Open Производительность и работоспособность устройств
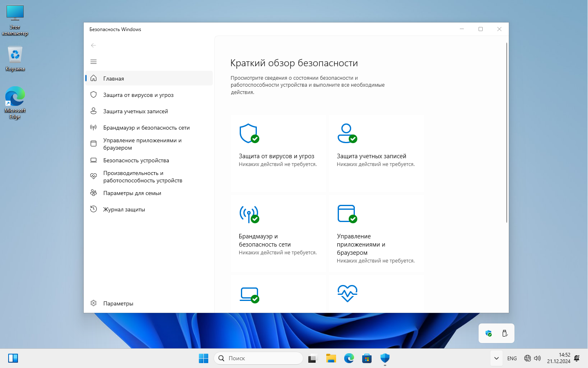The height and width of the screenshot is (368, 588). pos(149,176)
